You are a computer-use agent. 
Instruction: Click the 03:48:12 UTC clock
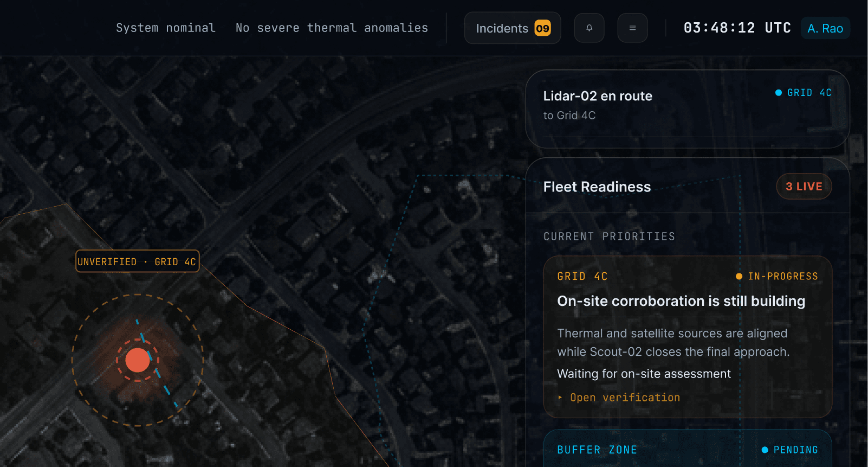pyautogui.click(x=737, y=28)
